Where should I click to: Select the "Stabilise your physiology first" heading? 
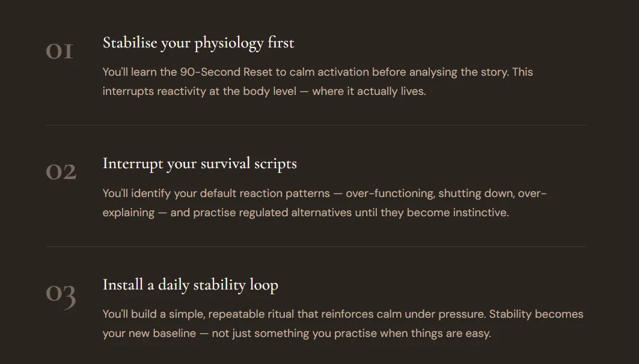(198, 43)
